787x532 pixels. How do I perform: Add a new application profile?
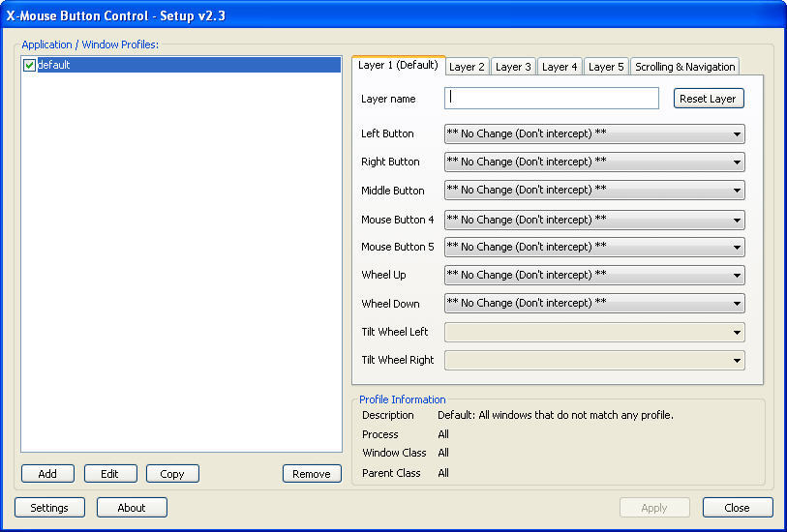pyautogui.click(x=47, y=474)
